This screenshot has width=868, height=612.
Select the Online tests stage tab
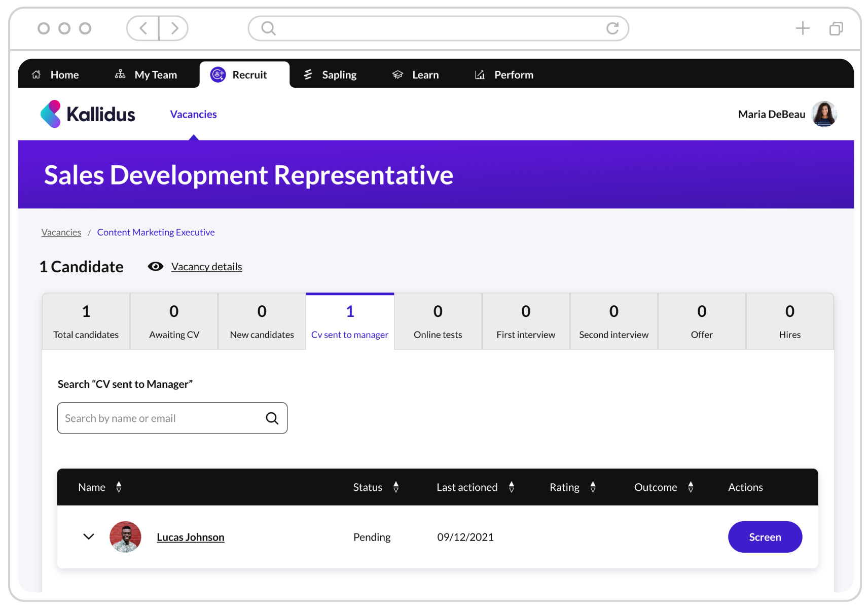click(438, 321)
